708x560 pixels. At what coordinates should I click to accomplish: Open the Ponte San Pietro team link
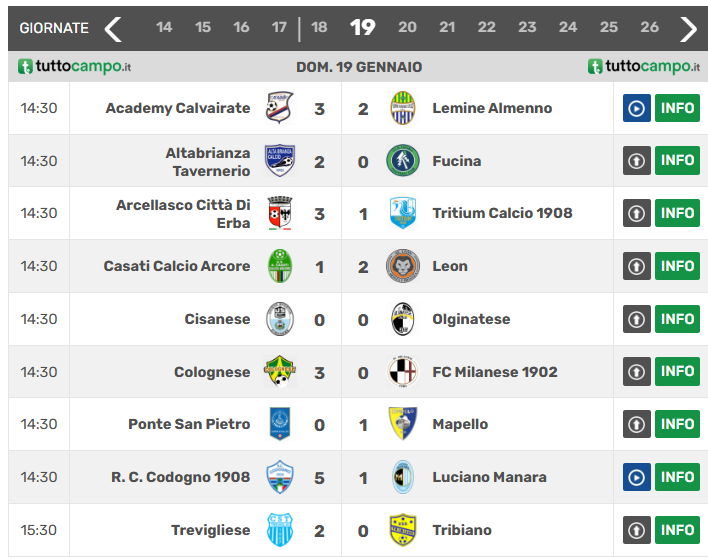(x=189, y=424)
